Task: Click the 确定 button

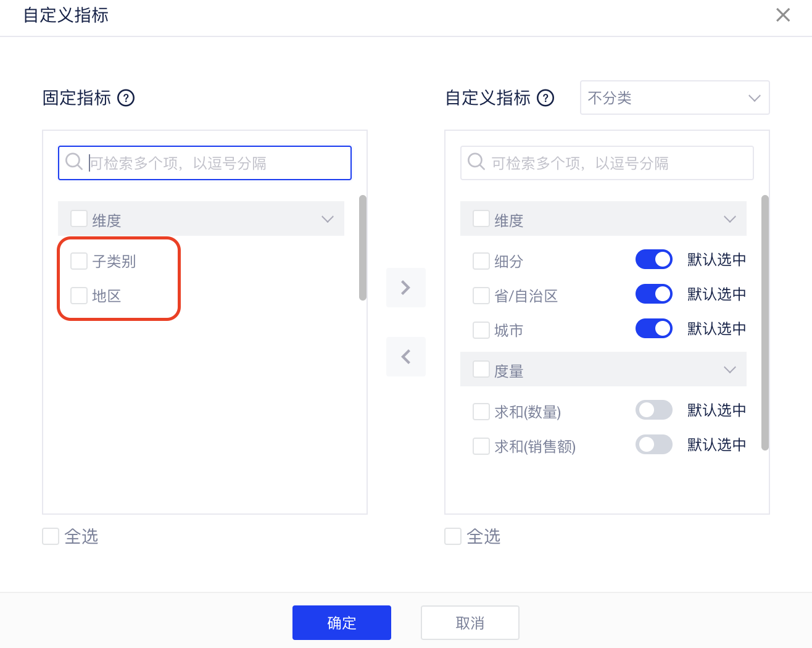Action: [342, 623]
